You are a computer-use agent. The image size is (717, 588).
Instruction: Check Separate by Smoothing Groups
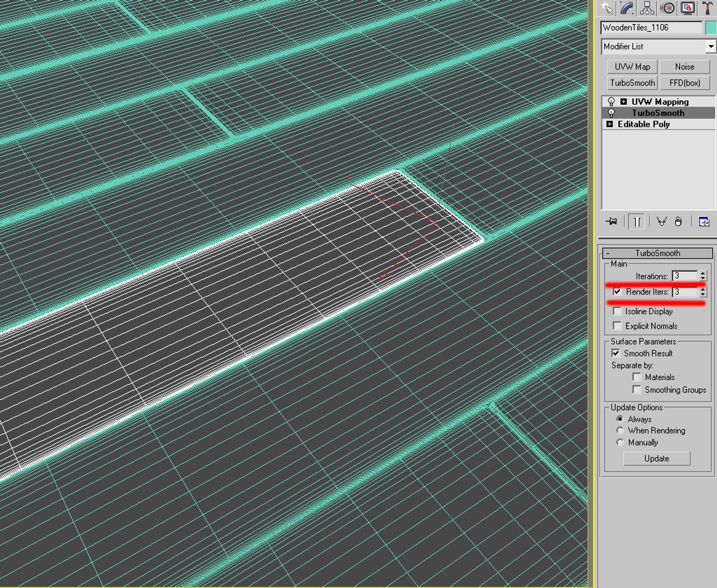[x=636, y=390]
